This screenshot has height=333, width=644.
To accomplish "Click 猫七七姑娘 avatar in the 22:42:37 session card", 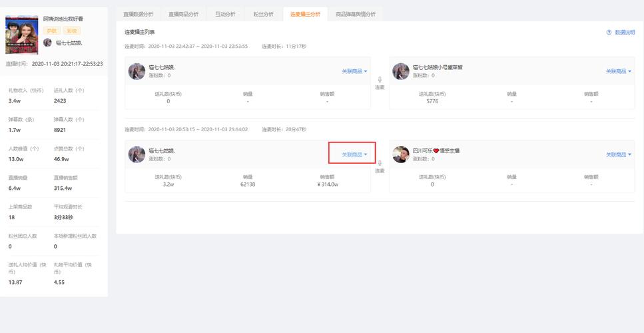I will [137, 71].
